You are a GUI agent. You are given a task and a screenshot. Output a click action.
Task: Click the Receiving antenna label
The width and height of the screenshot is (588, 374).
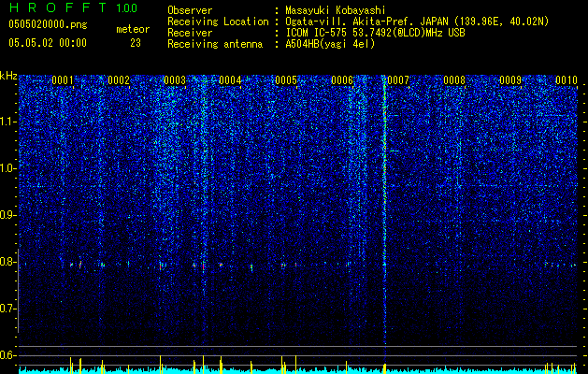tap(215, 44)
